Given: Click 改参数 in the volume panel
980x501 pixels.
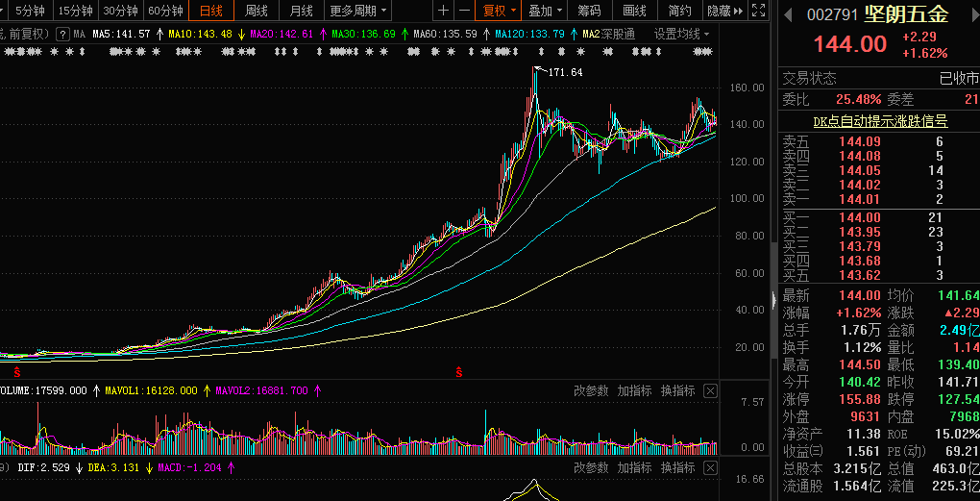Looking at the screenshot, I should pos(591,390).
